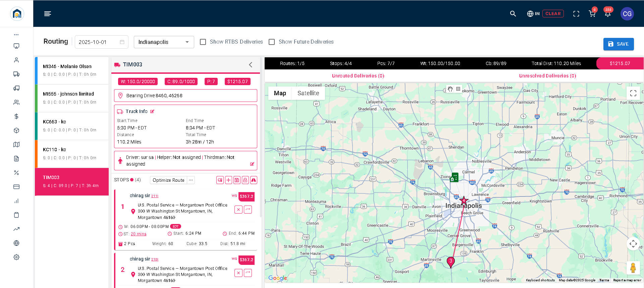Open Optimize Route more options menu
This screenshot has width=644, height=288.
(x=191, y=180)
